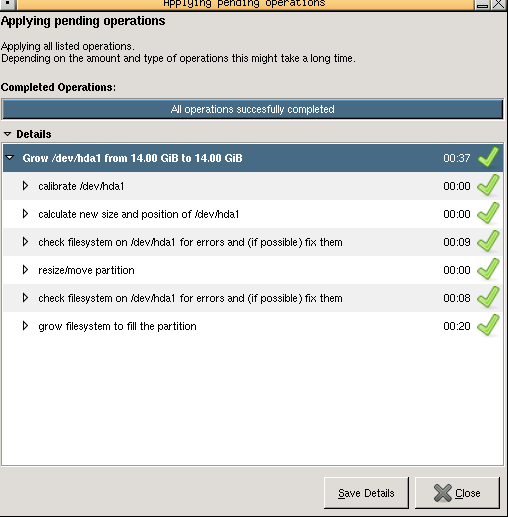Expand the calibrate /dev/hda1 step
Image resolution: width=508 pixels, height=517 pixels.
pyautogui.click(x=25, y=186)
